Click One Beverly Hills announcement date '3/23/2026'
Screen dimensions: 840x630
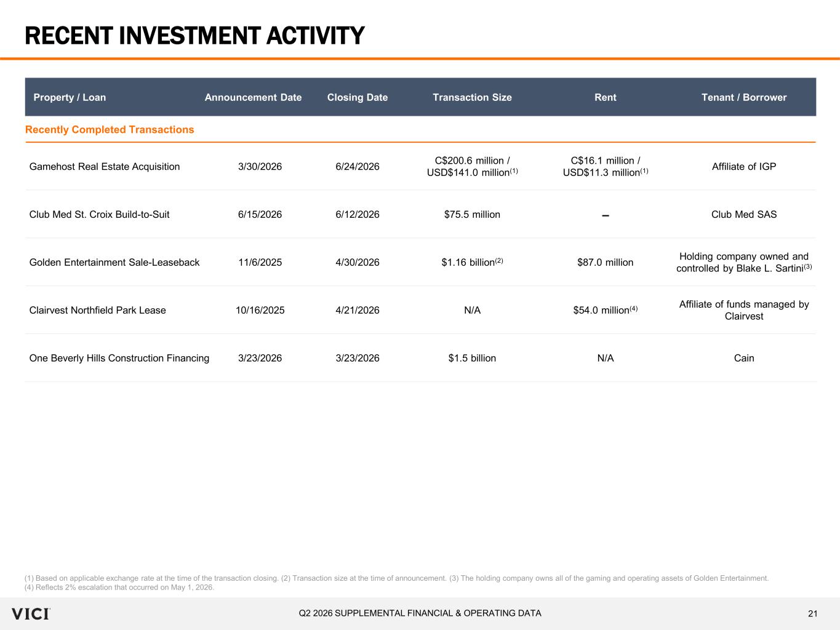click(x=260, y=359)
